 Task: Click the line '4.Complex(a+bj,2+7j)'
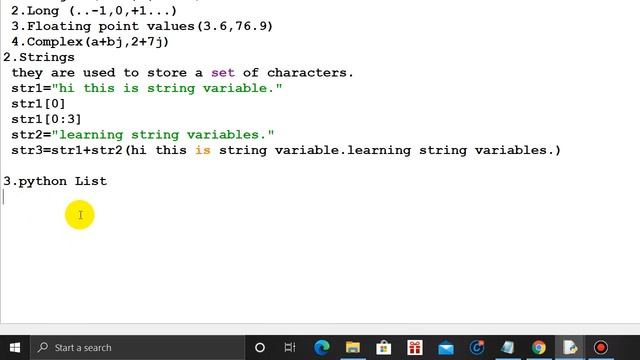90,42
